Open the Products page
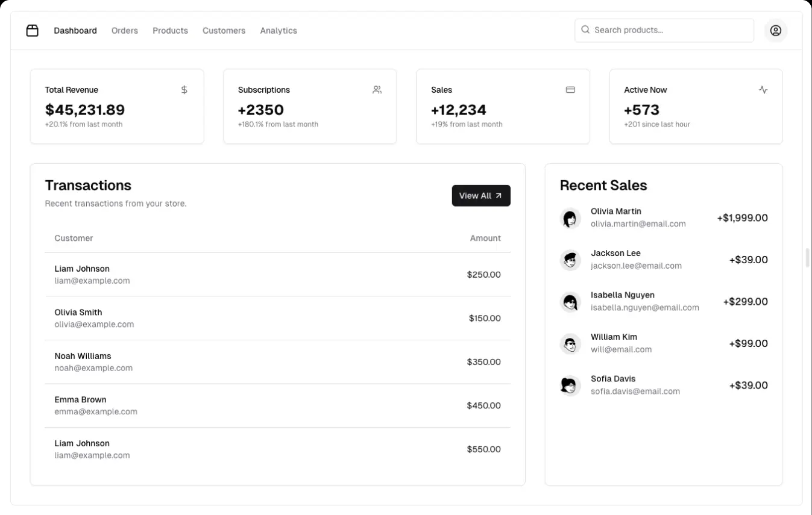 click(x=170, y=31)
